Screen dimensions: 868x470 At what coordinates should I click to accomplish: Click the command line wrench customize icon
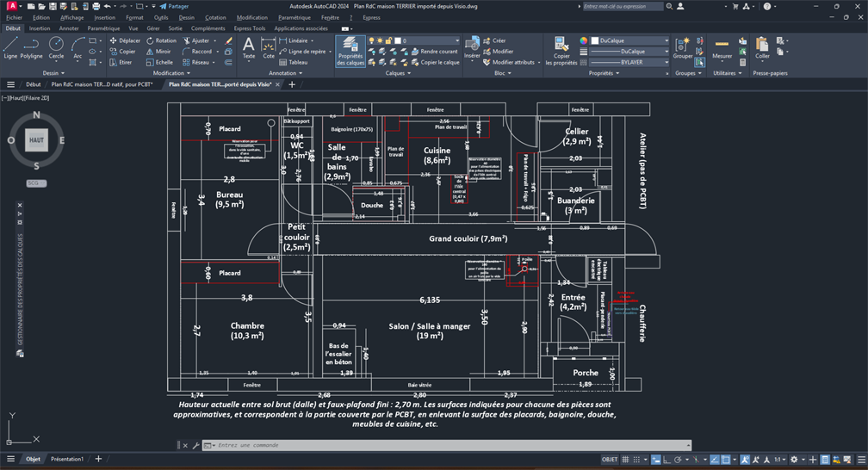point(195,445)
